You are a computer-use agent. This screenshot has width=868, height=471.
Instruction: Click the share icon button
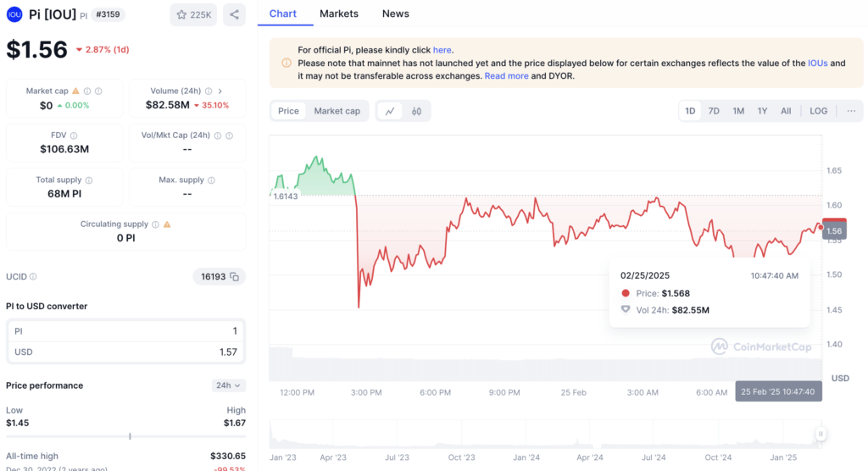click(x=234, y=15)
